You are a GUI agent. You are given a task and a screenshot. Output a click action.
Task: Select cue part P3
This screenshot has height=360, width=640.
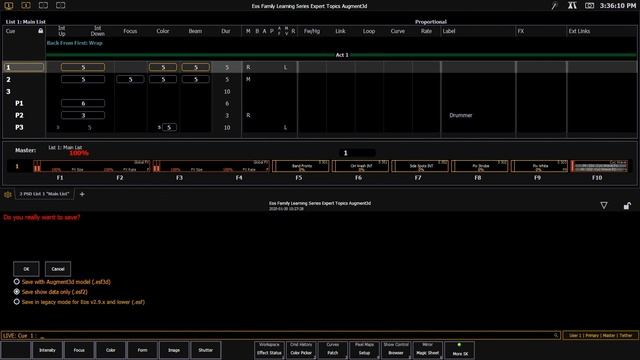pos(19,127)
